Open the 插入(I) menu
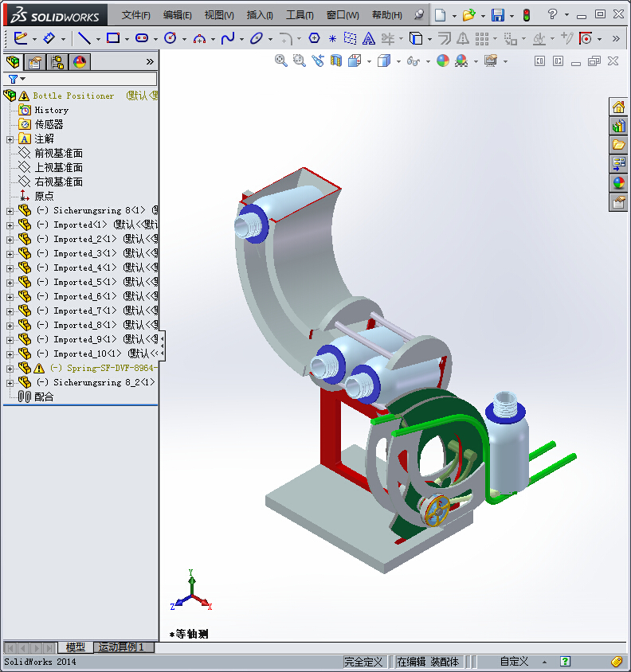 pos(260,15)
